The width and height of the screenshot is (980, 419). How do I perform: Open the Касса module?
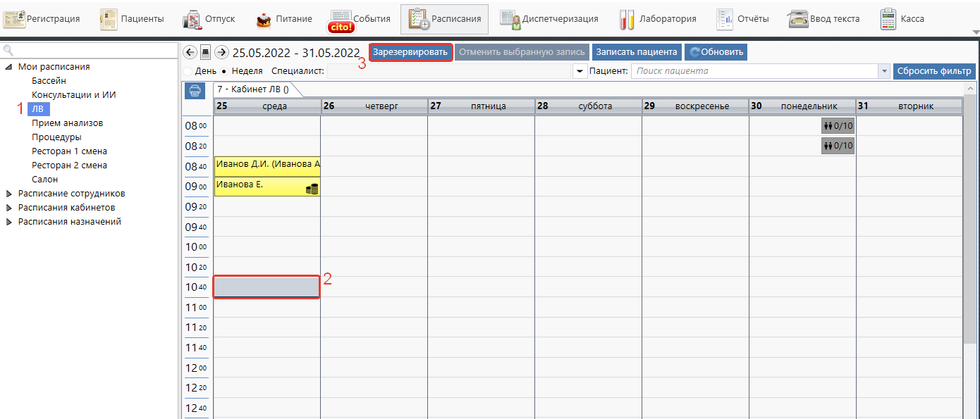(902, 19)
